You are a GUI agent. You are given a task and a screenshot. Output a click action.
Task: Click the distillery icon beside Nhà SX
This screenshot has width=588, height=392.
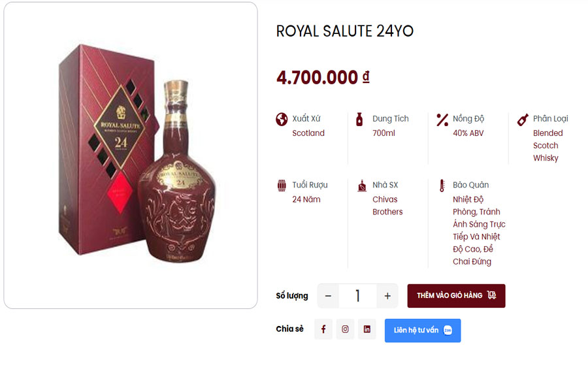click(x=362, y=186)
